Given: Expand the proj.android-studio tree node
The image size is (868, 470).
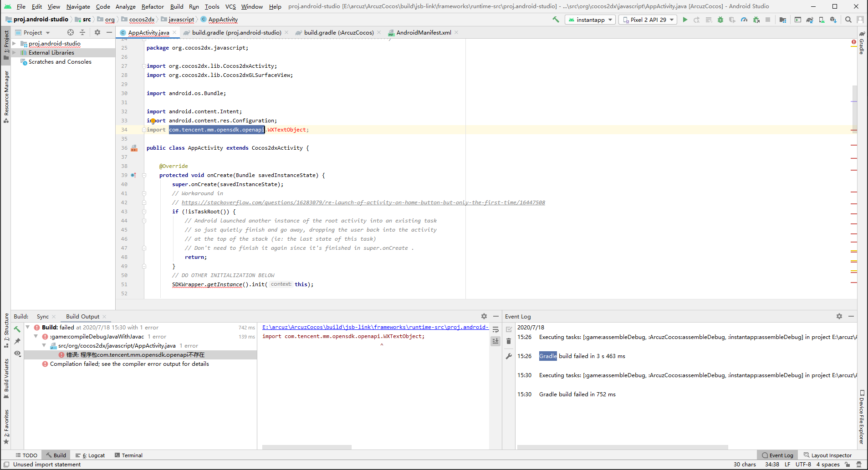Looking at the screenshot, I should click(14, 44).
